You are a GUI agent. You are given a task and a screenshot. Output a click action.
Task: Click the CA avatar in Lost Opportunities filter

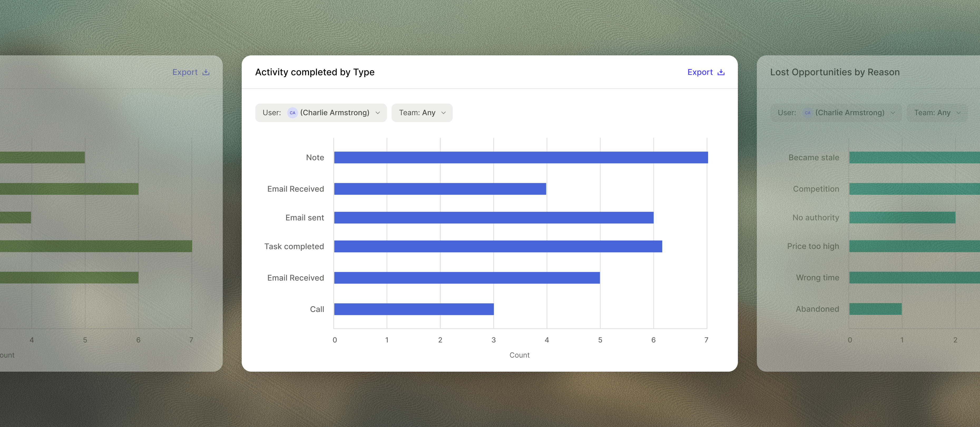point(807,113)
